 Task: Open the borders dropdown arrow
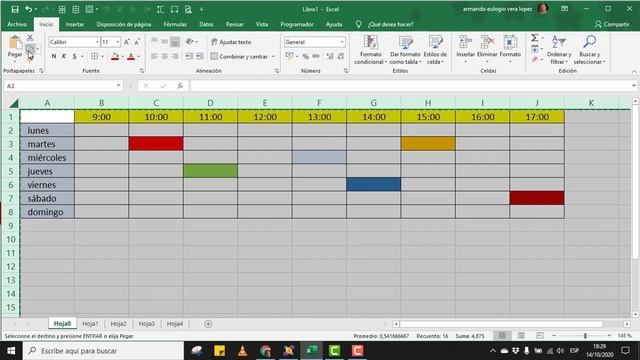102,56
